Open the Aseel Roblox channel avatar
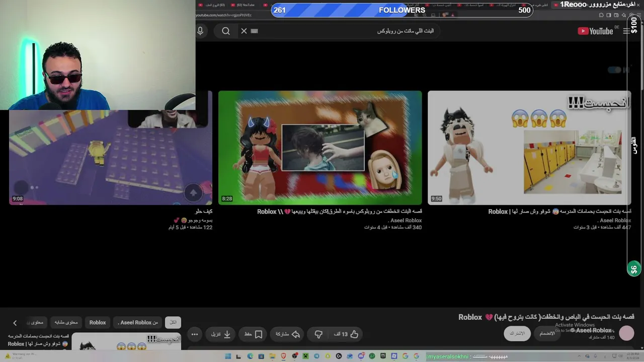This screenshot has width=644, height=362. (626, 333)
